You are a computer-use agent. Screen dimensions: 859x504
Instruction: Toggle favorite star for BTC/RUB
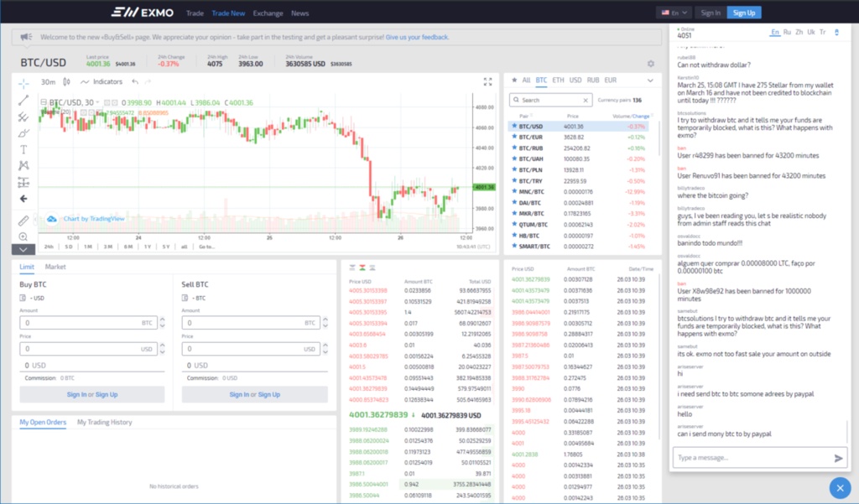coord(514,148)
